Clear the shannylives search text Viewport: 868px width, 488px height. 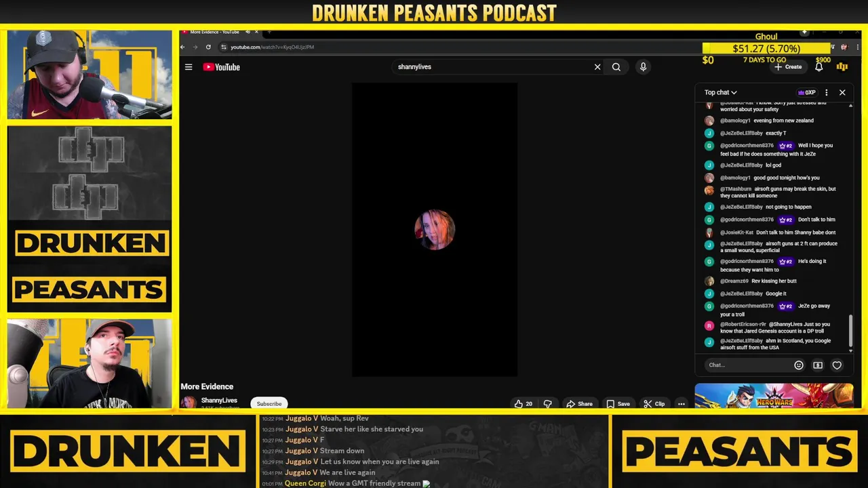pyautogui.click(x=597, y=67)
